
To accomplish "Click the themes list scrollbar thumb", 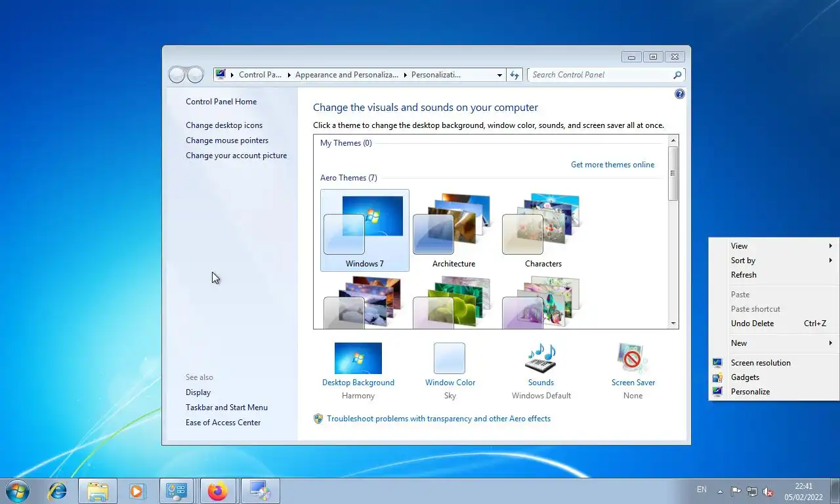I will [673, 173].
